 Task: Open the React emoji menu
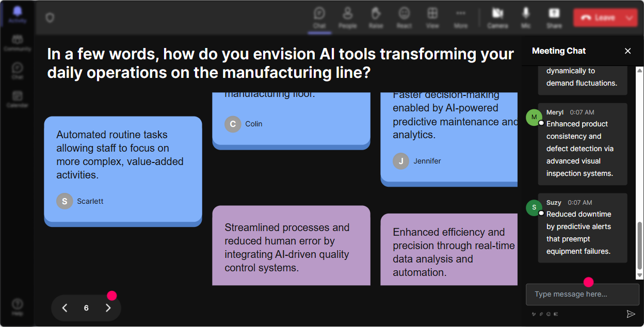(x=404, y=18)
